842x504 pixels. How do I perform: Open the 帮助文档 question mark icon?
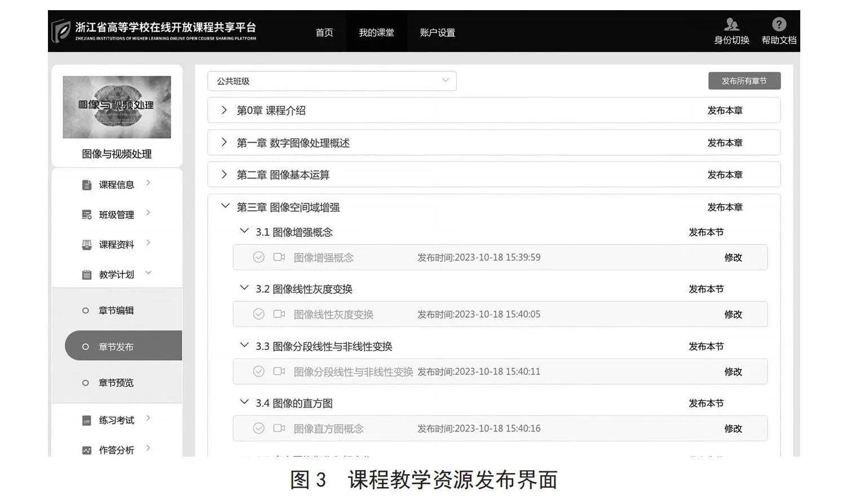779,24
